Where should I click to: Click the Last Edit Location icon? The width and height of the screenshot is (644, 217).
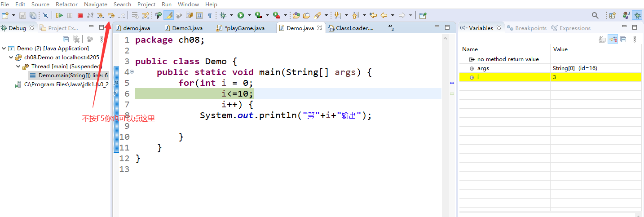coord(374,15)
